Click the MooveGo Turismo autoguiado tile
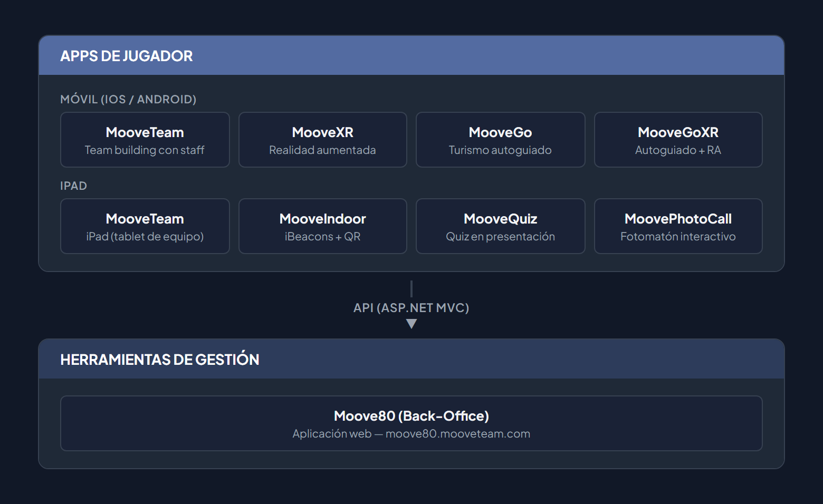823x504 pixels. tap(500, 140)
